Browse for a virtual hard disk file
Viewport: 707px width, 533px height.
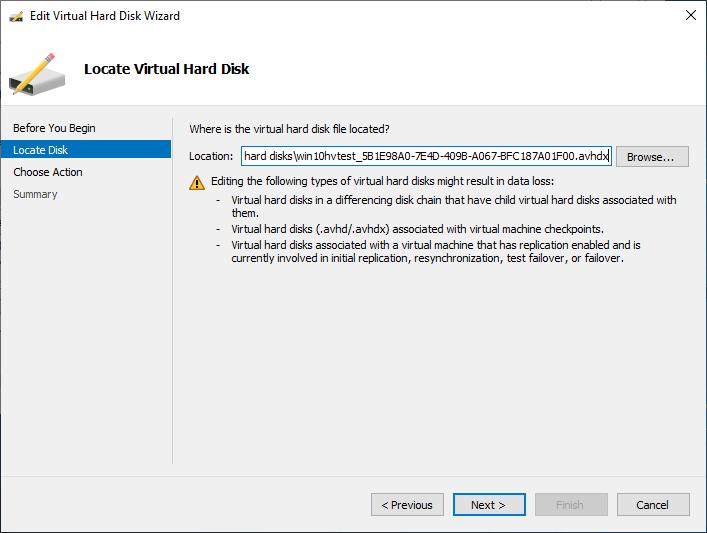point(652,156)
